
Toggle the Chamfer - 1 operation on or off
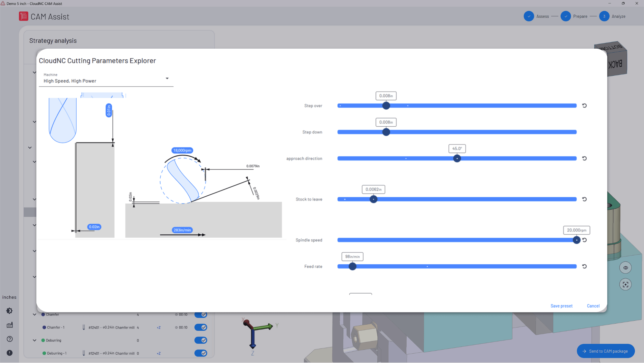(x=201, y=327)
